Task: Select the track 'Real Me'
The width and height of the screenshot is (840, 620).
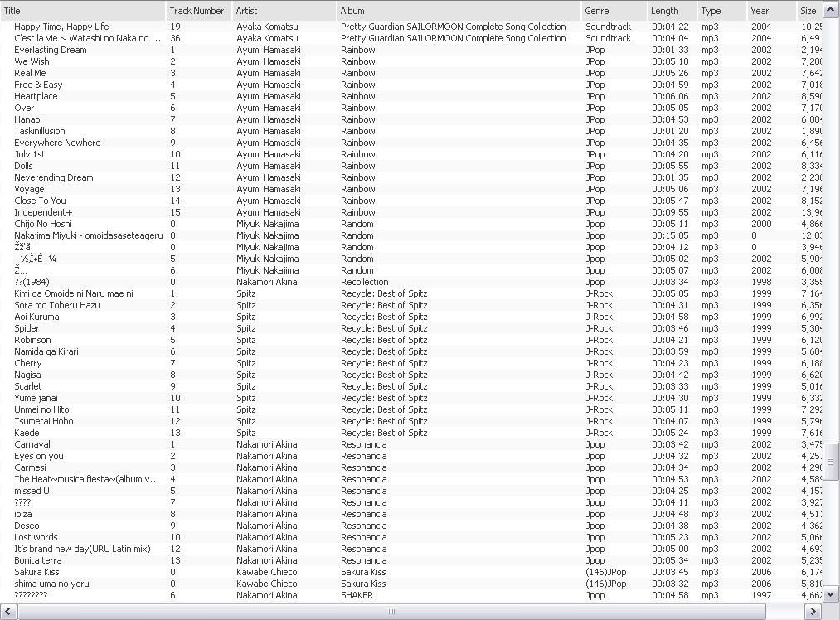Action: click(x=30, y=73)
